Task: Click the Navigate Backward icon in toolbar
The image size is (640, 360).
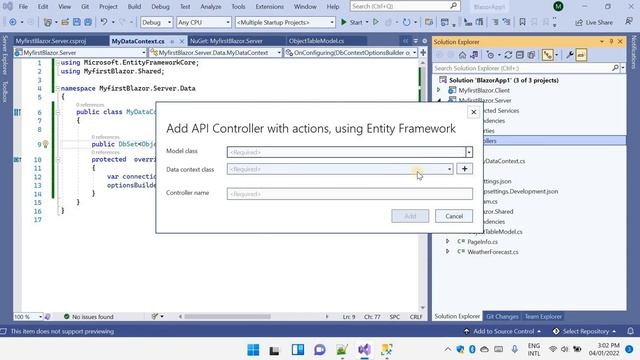Action: (x=13, y=22)
